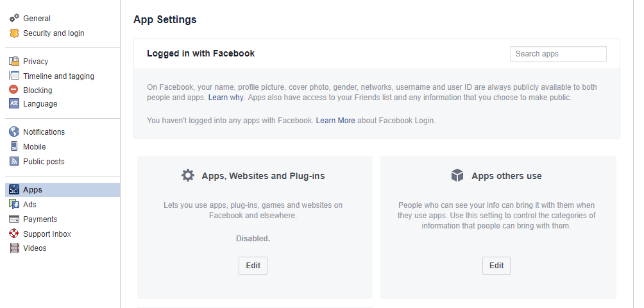Click the Notifications globe icon
The height and width of the screenshot is (308, 644).
point(14,132)
